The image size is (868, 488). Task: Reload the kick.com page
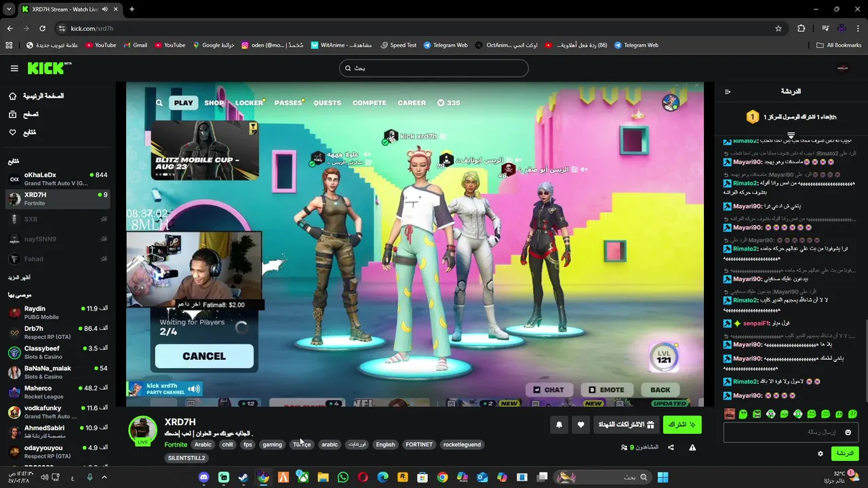coord(42,28)
